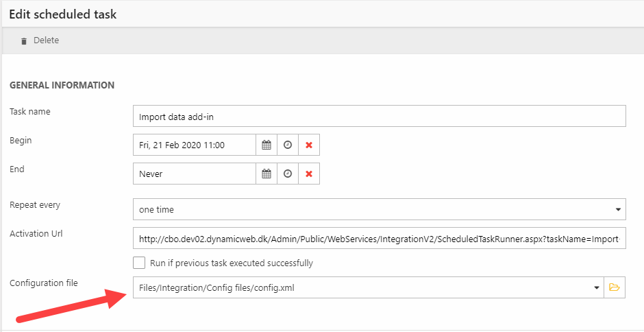Select the Begin date text field

pos(194,145)
